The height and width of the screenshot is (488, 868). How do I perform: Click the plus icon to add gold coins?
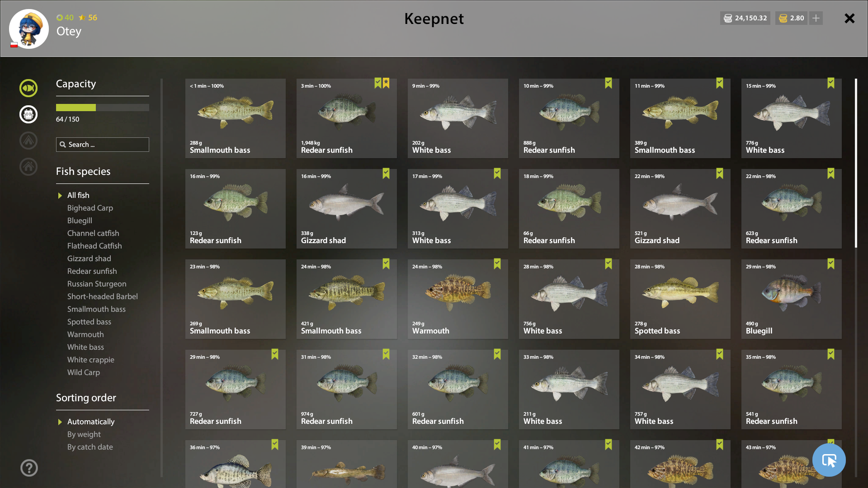(x=816, y=18)
